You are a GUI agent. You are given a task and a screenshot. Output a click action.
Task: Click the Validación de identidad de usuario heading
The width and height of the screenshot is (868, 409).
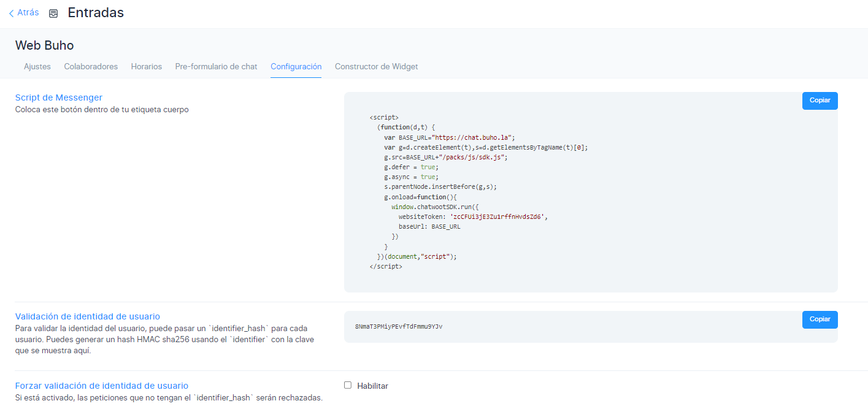click(87, 316)
